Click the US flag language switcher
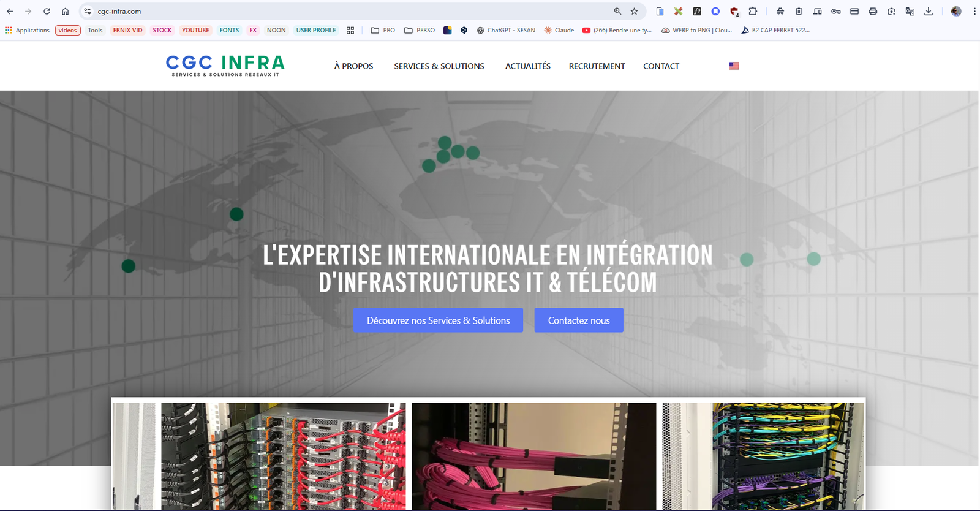The width and height of the screenshot is (980, 511). pos(734,66)
